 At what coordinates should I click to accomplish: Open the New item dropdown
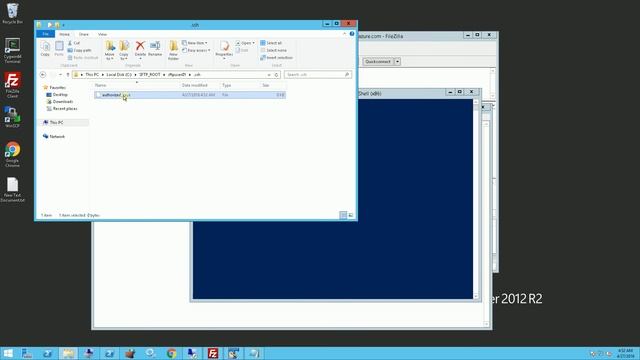tap(195, 43)
